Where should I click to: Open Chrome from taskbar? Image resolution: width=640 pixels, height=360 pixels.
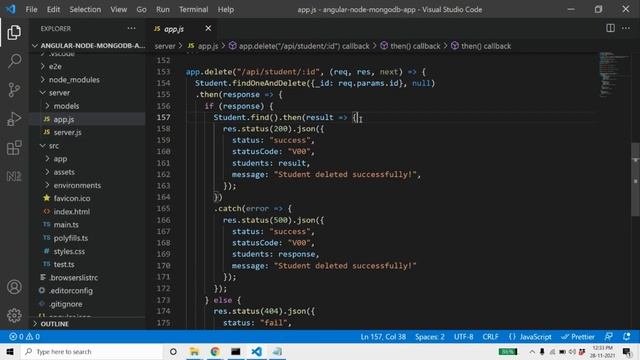(215, 351)
